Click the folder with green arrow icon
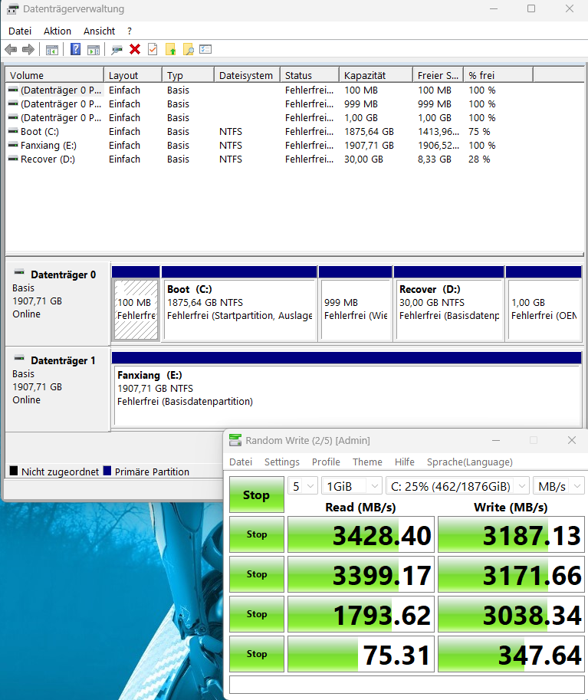 coord(170,50)
